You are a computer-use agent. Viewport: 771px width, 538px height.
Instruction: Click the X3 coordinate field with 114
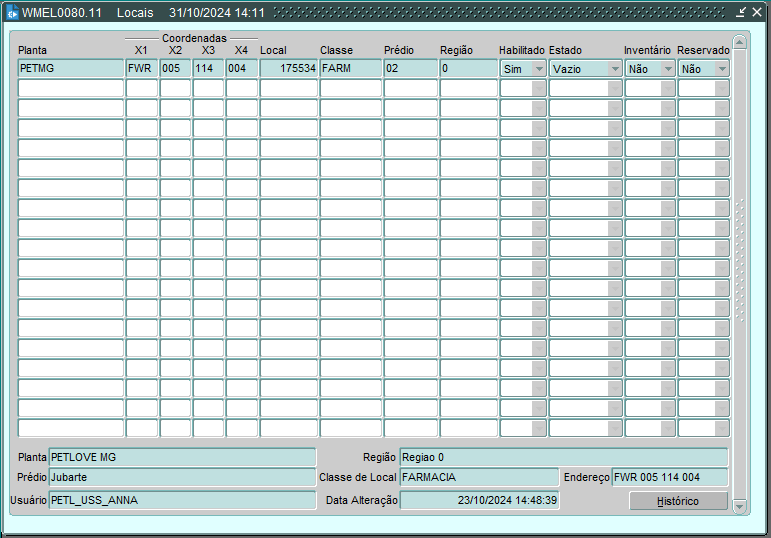coord(208,69)
